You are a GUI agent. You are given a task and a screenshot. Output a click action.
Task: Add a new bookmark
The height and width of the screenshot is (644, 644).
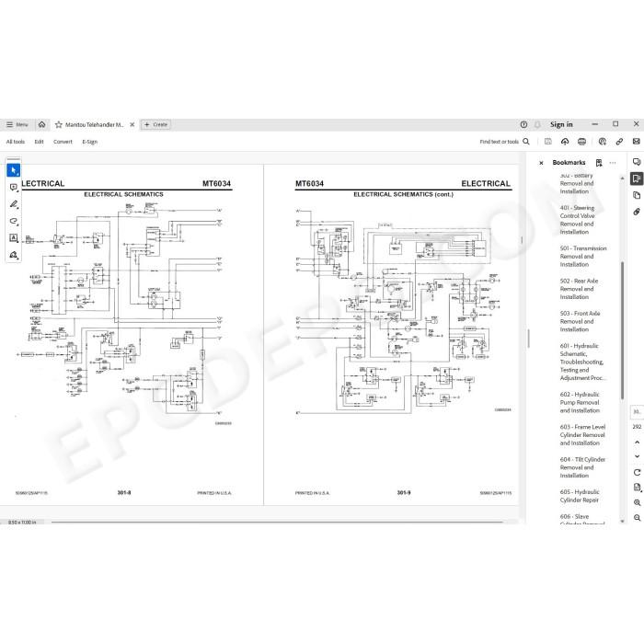coord(599,163)
